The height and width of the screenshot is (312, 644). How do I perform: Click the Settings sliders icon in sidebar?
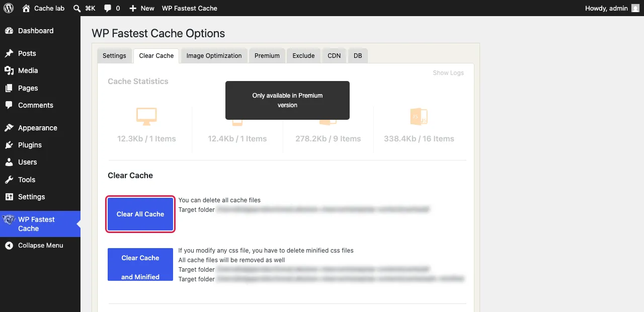point(9,197)
